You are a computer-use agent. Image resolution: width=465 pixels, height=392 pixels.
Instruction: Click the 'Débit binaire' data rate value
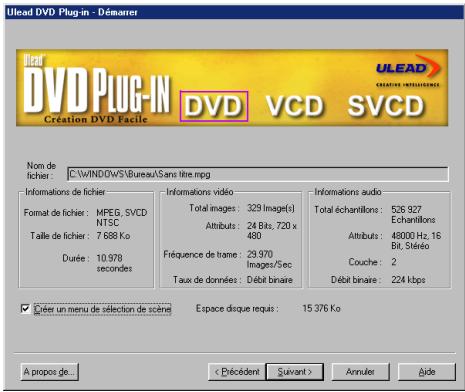coord(270,280)
